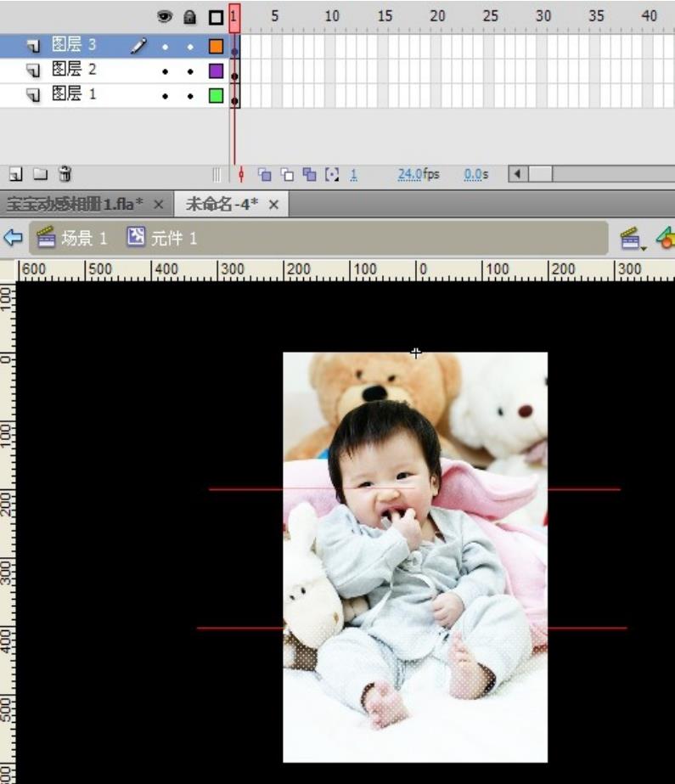
Task: Open the edit scene dropdown
Action: tap(633, 240)
